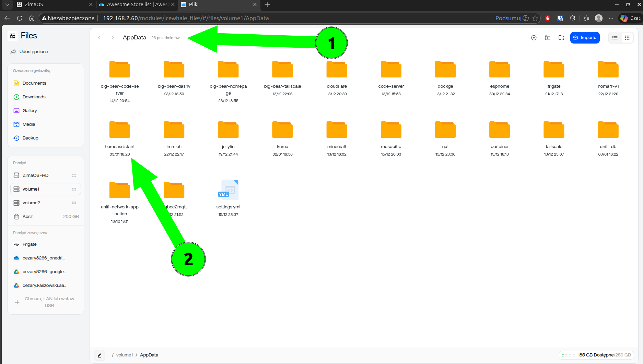The width and height of the screenshot is (643, 364).
Task: Click the path edit pencil icon
Action: pyautogui.click(x=100, y=355)
